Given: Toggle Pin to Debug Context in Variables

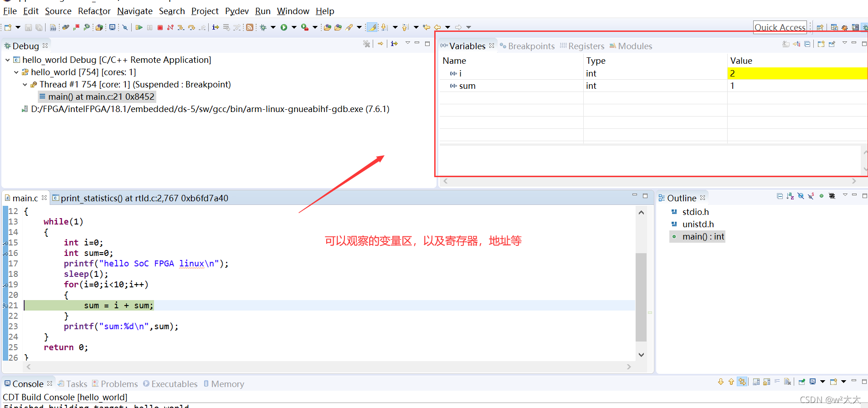Looking at the screenshot, I should pos(832,44).
